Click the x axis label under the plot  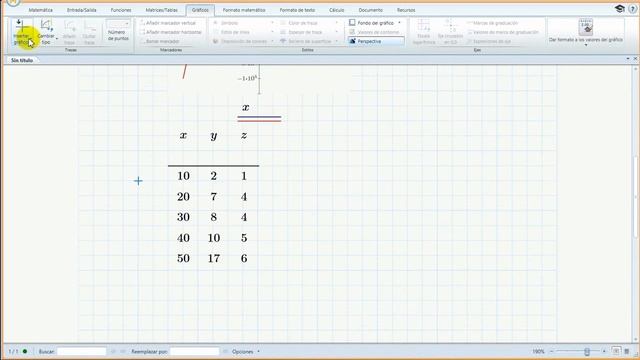(245, 107)
